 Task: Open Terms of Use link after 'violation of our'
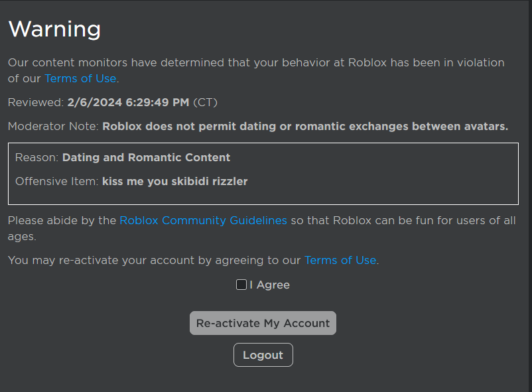(80, 78)
